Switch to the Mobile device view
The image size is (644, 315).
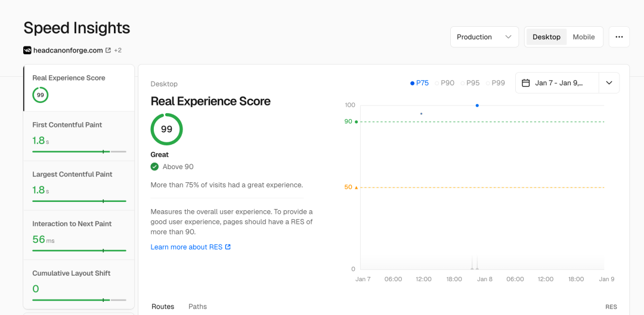pyautogui.click(x=584, y=37)
